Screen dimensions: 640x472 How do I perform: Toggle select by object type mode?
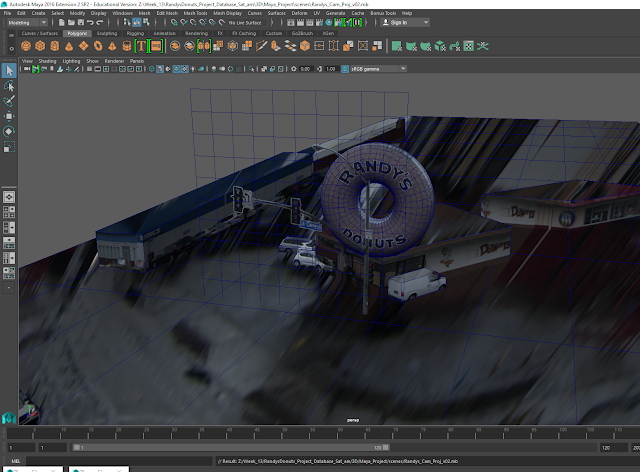[137, 22]
